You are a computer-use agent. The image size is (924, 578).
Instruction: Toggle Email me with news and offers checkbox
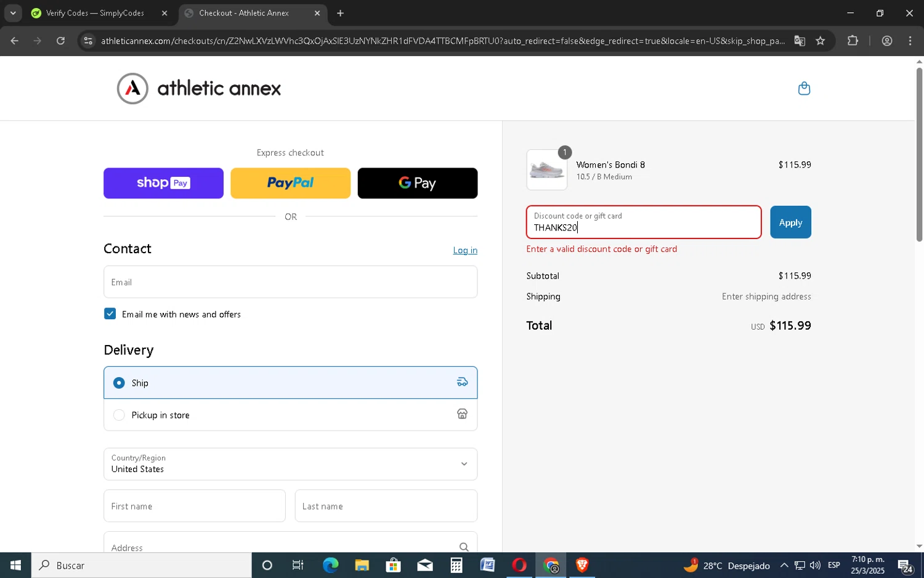(110, 314)
